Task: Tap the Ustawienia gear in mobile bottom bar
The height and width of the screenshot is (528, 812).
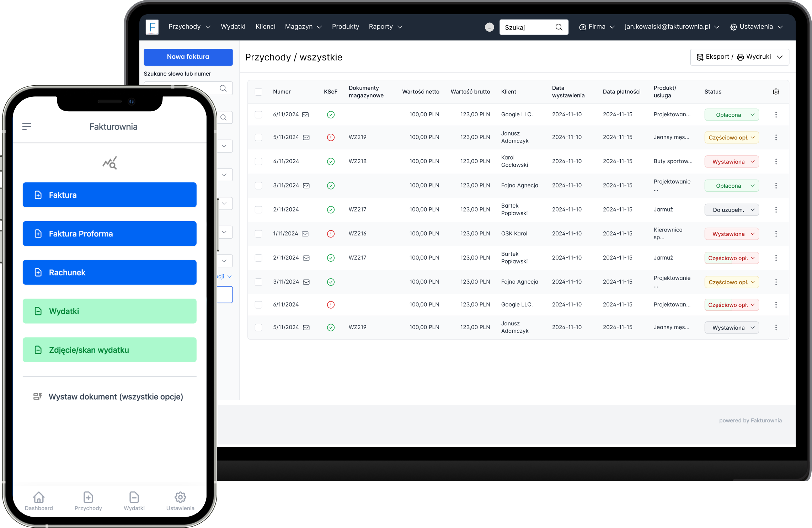Action: (x=180, y=497)
